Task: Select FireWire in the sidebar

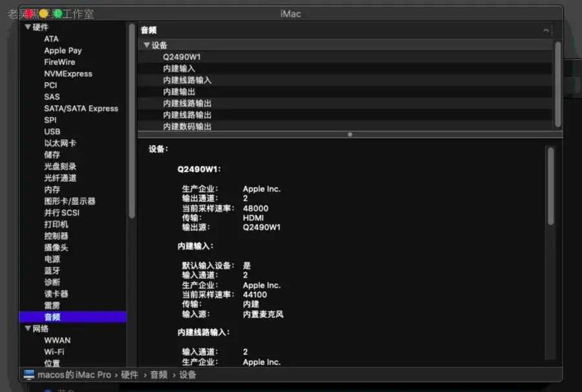Action: coord(59,62)
